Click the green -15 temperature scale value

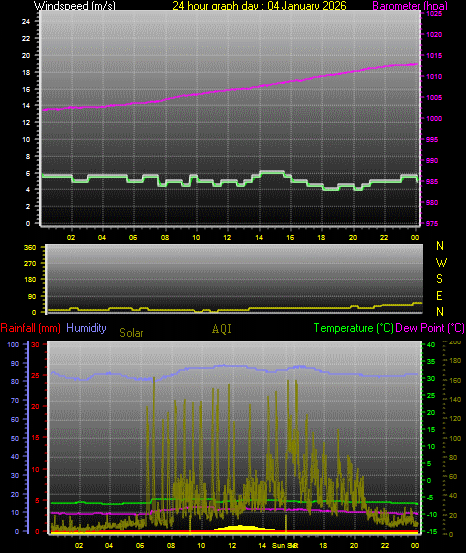(432, 532)
